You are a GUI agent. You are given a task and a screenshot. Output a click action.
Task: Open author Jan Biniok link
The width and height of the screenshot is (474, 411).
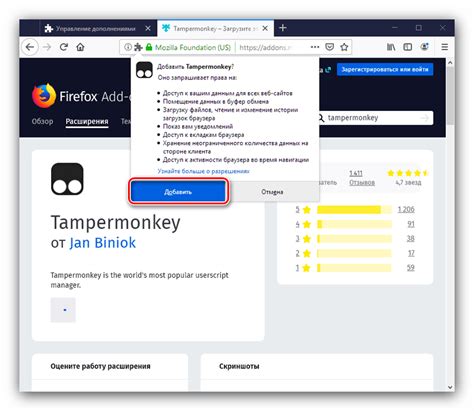click(102, 243)
